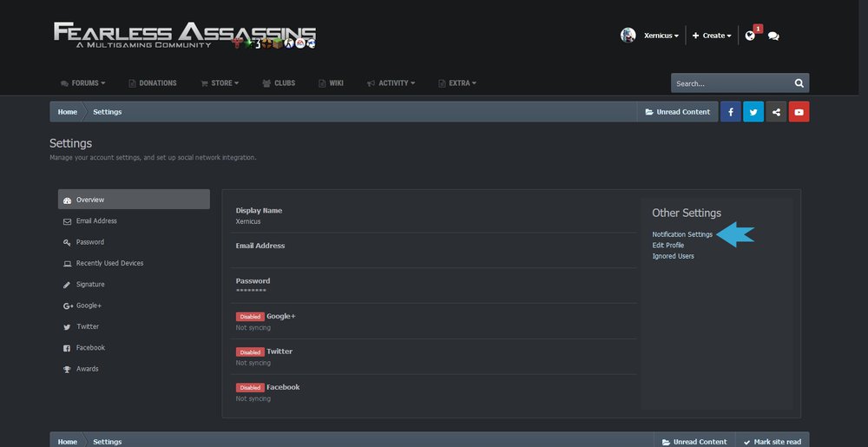Click the Twitter overview heading

pyautogui.click(x=279, y=352)
